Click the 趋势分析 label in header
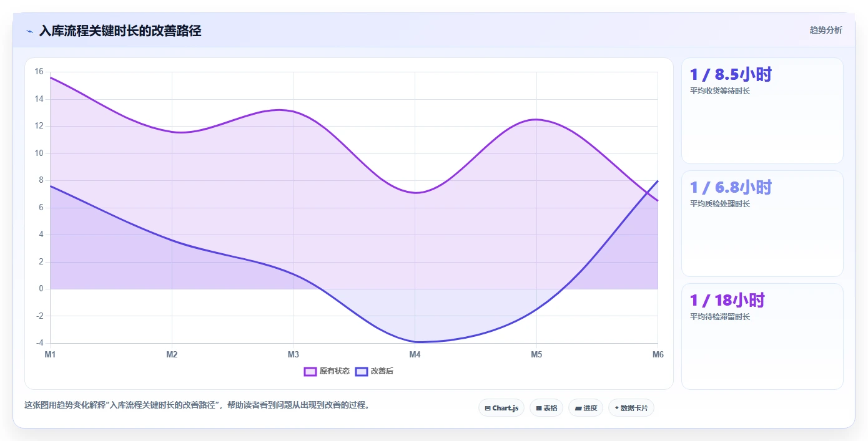Image resolution: width=868 pixels, height=441 pixels. click(826, 30)
